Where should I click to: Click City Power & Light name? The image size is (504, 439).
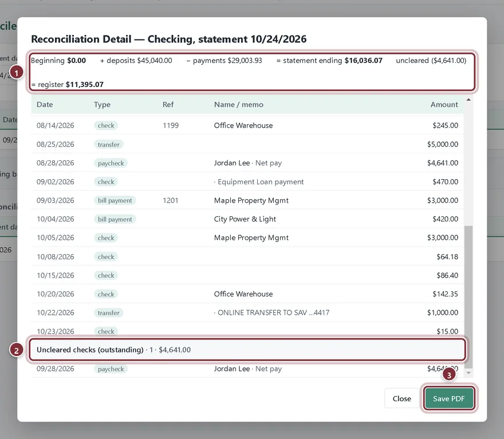245,219
